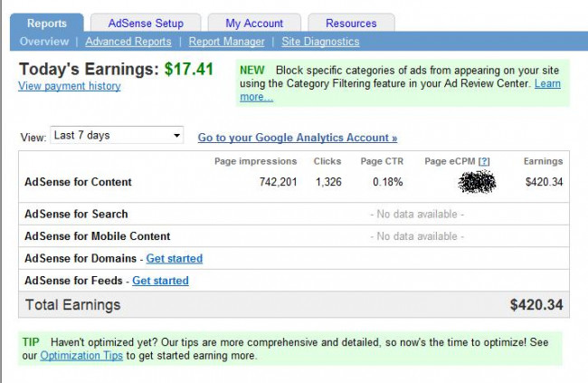Screen dimensions: 588x383
Task: Click Learn more about Category Filtering
Action: pyautogui.click(x=546, y=83)
